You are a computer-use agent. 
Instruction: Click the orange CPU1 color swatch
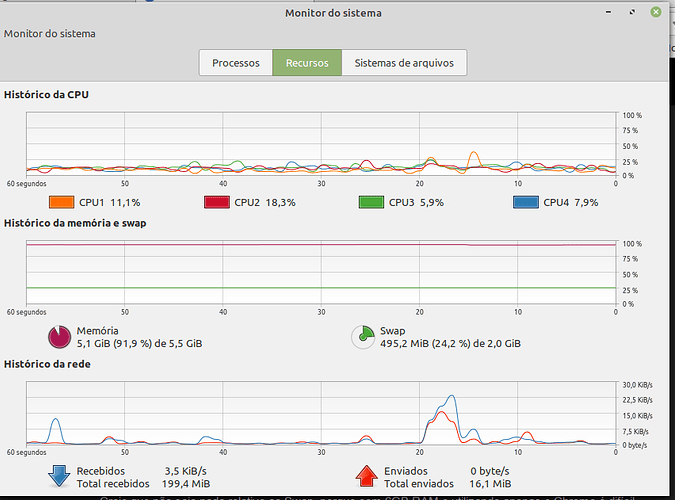point(62,202)
